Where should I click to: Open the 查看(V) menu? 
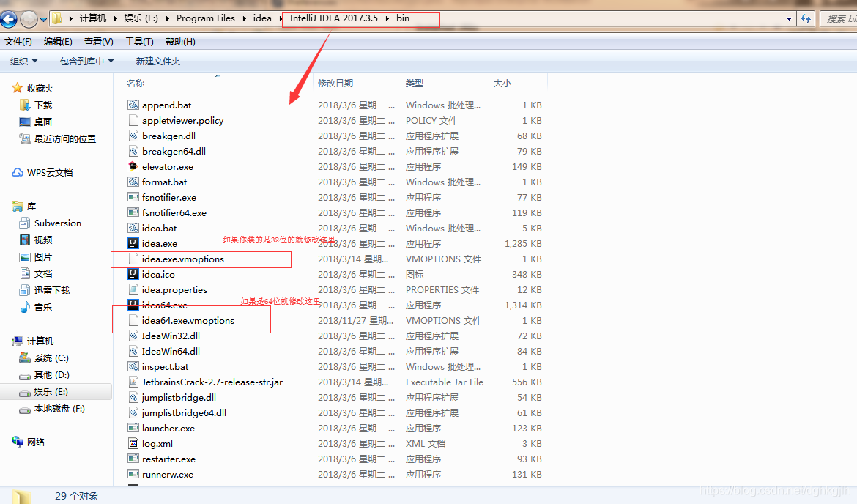click(x=98, y=42)
